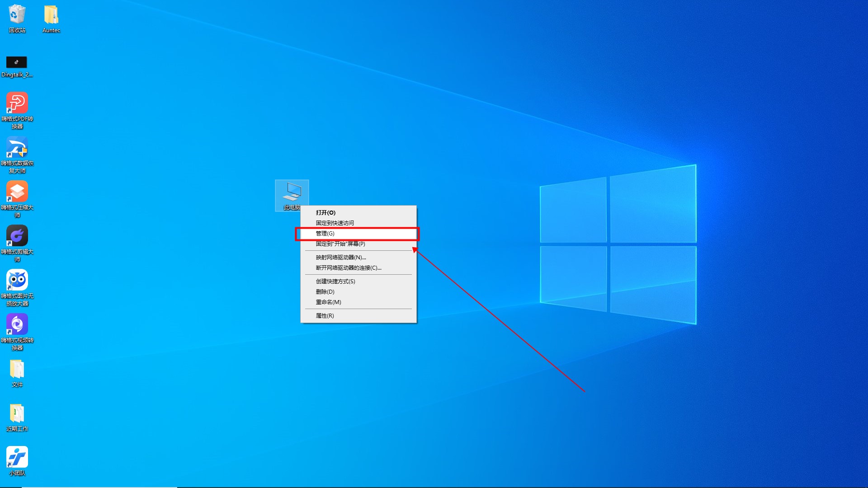868x488 pixels.
Task: Select the 嗨格式PDF转换器 shortcut icon
Action: coord(17,111)
